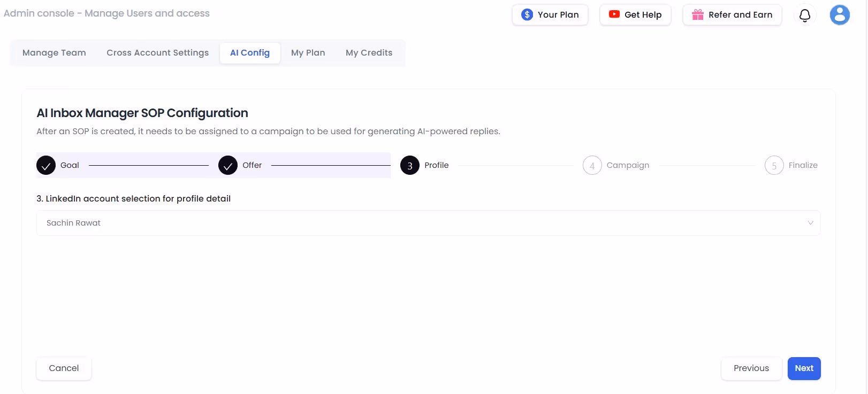Click the Admin console page title
The width and height of the screenshot is (868, 394).
tap(106, 13)
